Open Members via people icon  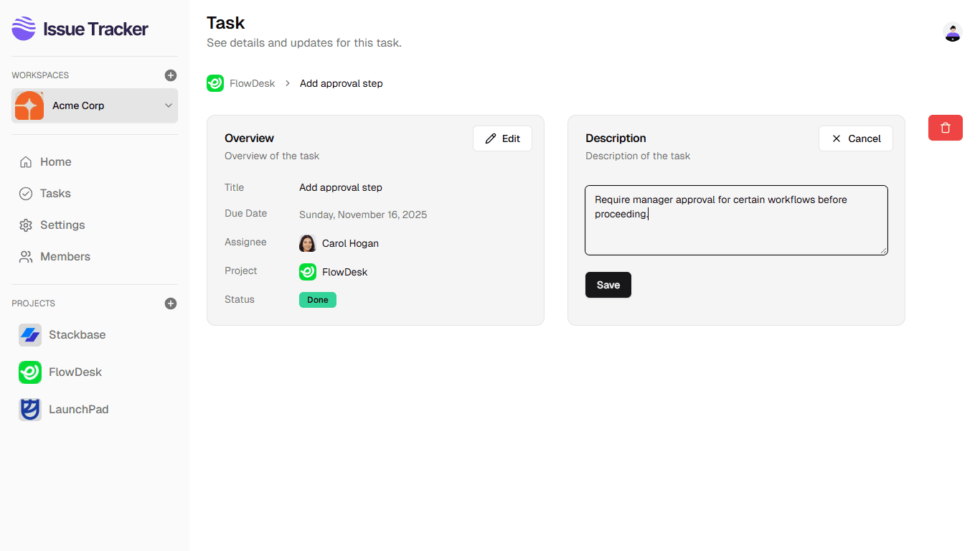pyautogui.click(x=27, y=256)
